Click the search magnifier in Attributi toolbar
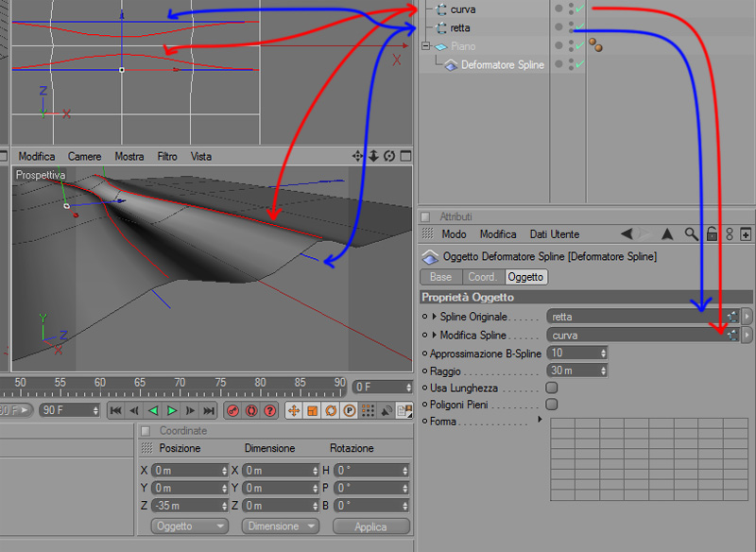Viewport: 756px width, 552px height. point(691,234)
